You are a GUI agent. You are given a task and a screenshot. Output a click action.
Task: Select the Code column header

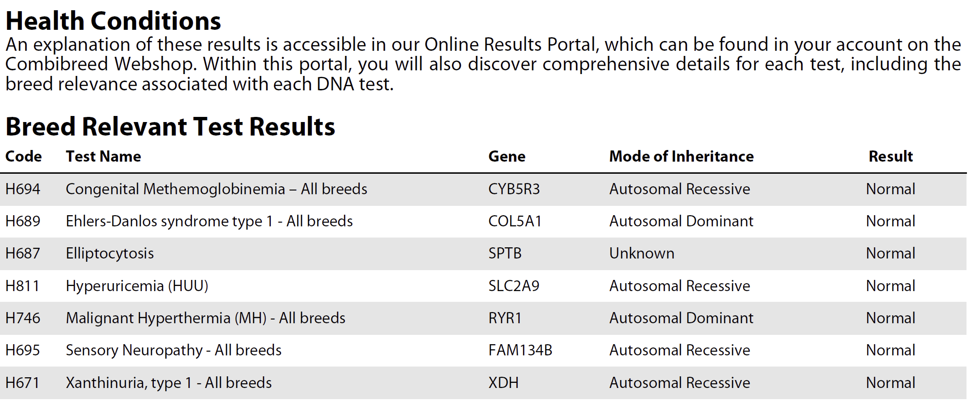tap(23, 156)
